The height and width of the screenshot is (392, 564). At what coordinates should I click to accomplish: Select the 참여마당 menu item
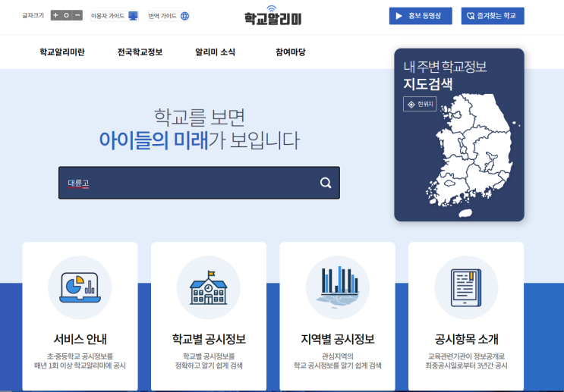click(x=290, y=52)
